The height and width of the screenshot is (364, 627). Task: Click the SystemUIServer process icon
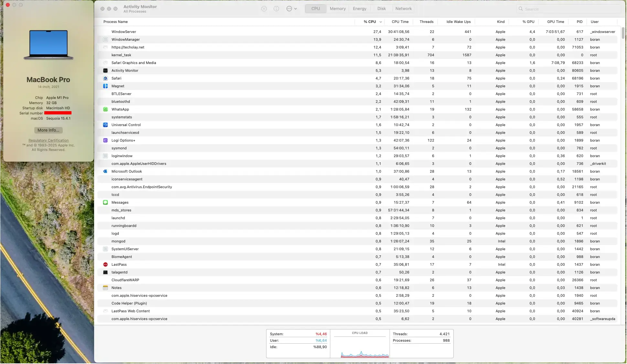pyautogui.click(x=105, y=249)
